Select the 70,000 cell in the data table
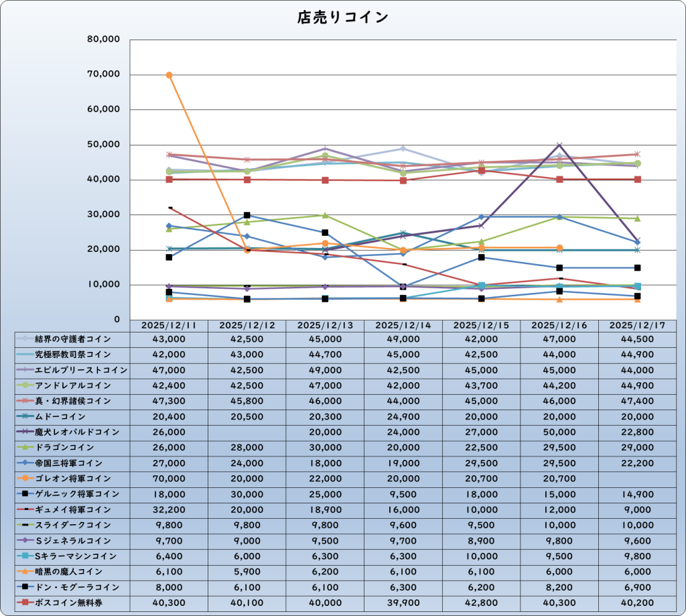Screen dimensions: 686x616 tap(169, 479)
